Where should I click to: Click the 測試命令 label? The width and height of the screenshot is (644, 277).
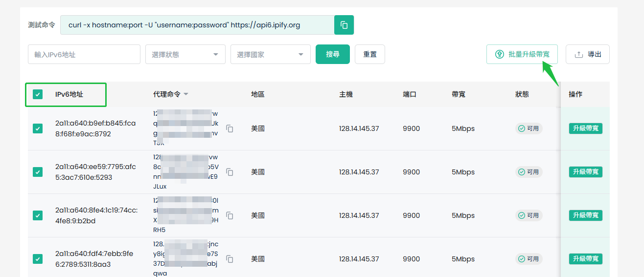coord(42,25)
